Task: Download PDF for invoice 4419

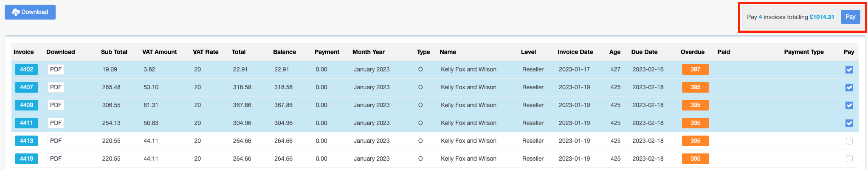Action: click(x=56, y=159)
